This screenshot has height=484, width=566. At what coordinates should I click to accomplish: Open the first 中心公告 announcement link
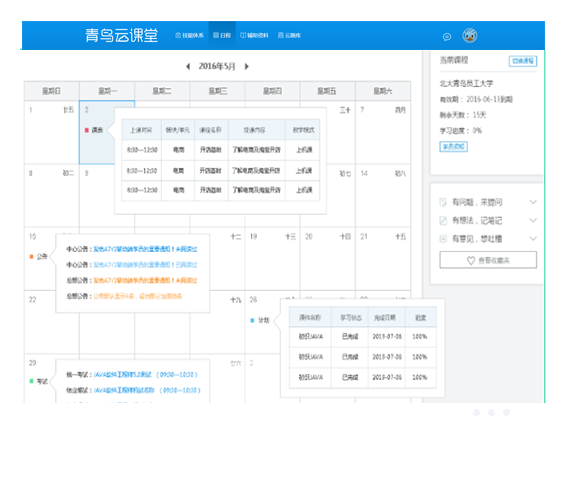click(x=145, y=249)
